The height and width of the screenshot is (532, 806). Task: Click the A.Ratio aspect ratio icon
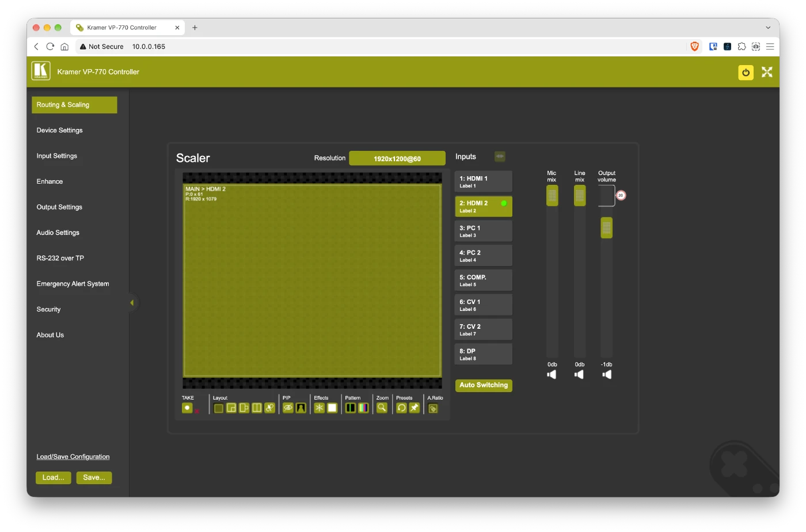point(434,409)
